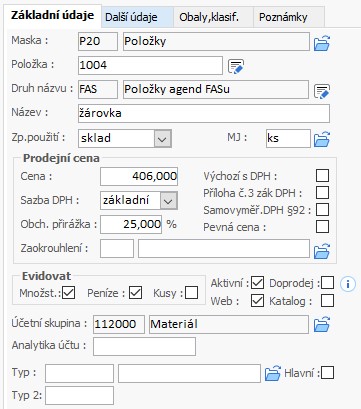Open the Účetní skupina folder lookup
The image size is (361, 409).
click(322, 324)
